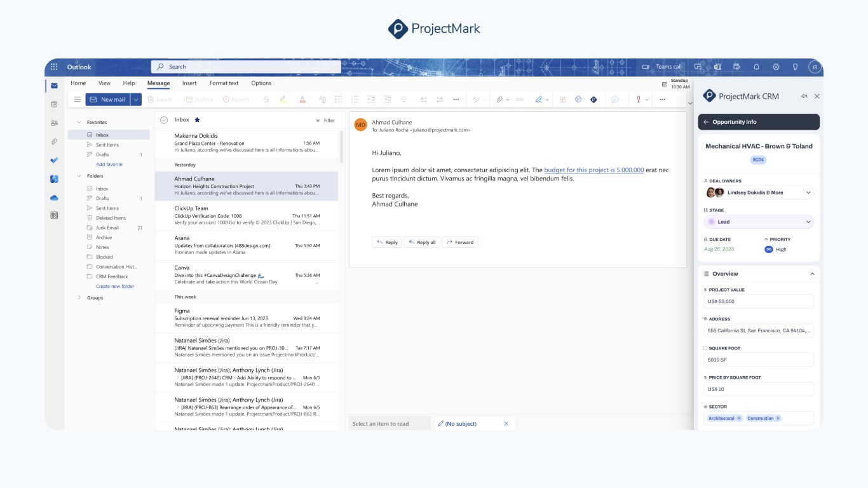This screenshot has width=868, height=488.
Task: Open the Home ribbon tab
Action: coord(78,83)
